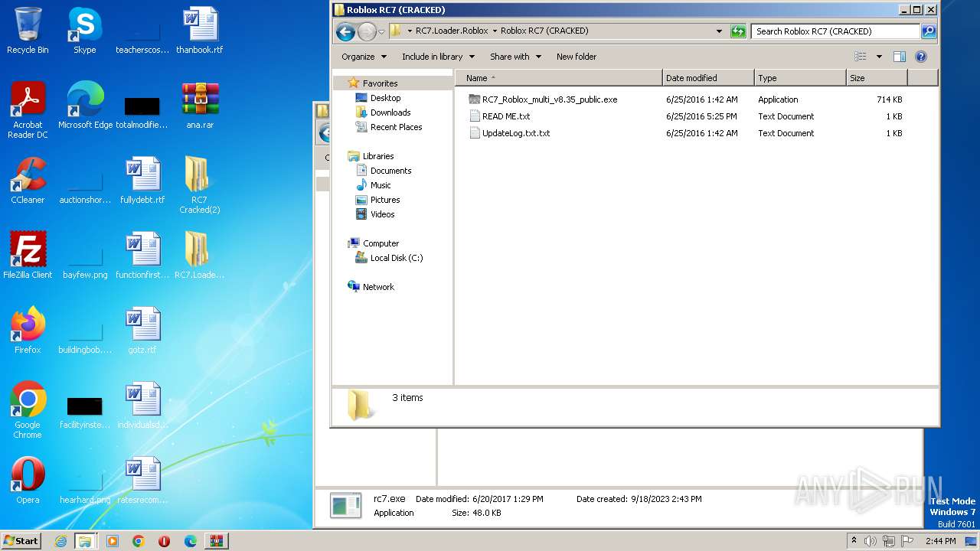This screenshot has height=551, width=980.
Task: Select Computer in navigation pane
Action: click(381, 243)
